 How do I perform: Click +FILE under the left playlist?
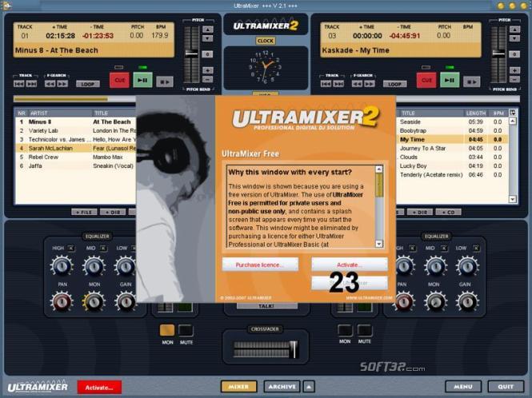point(84,213)
